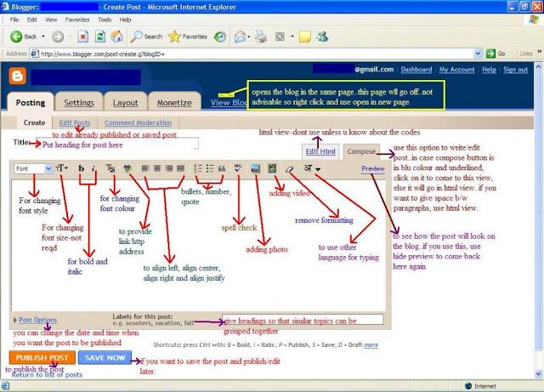Viewport: 544px width, 392px height.
Task: Switch to Edit Html tab
Action: click(320, 151)
